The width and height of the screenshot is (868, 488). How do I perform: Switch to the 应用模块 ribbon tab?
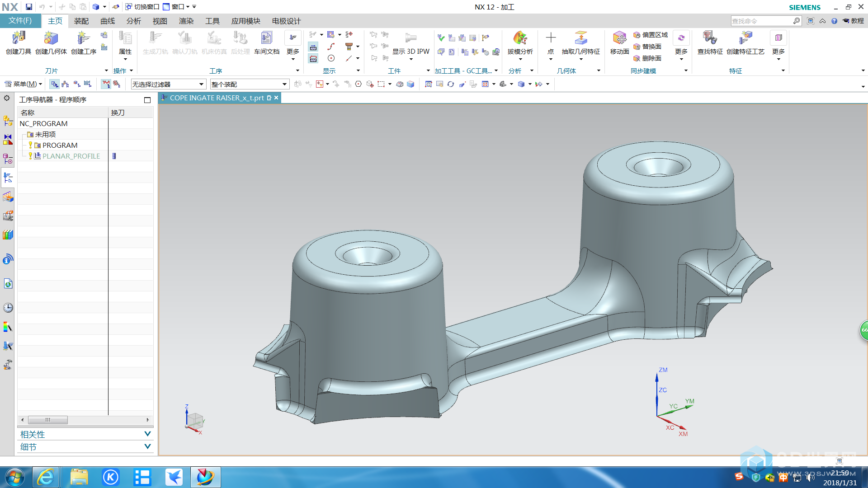(246, 21)
